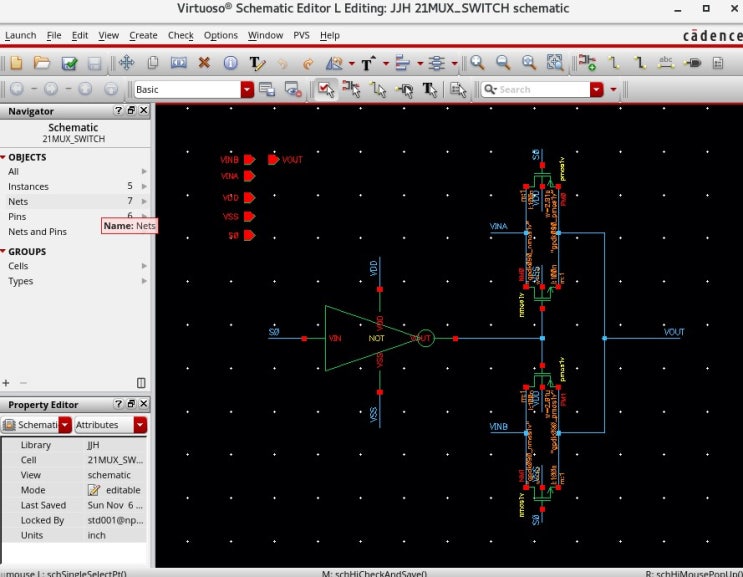Select the Move tool icon
This screenshot has height=577, width=743.
coord(127,63)
